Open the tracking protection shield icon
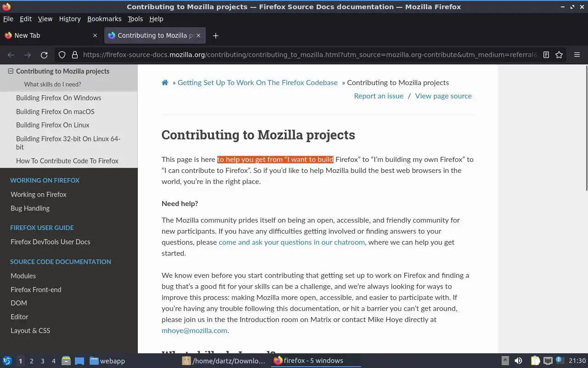 click(62, 55)
